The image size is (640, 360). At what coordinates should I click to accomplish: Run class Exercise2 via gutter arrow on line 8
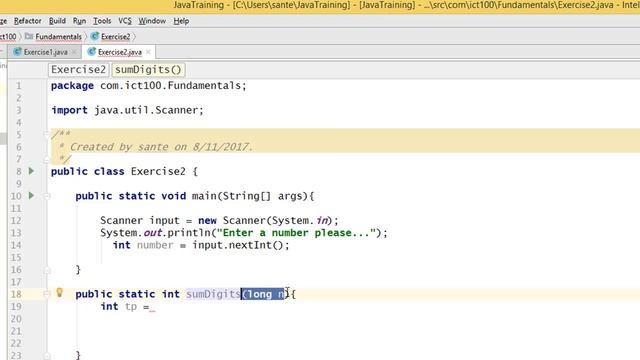point(31,171)
